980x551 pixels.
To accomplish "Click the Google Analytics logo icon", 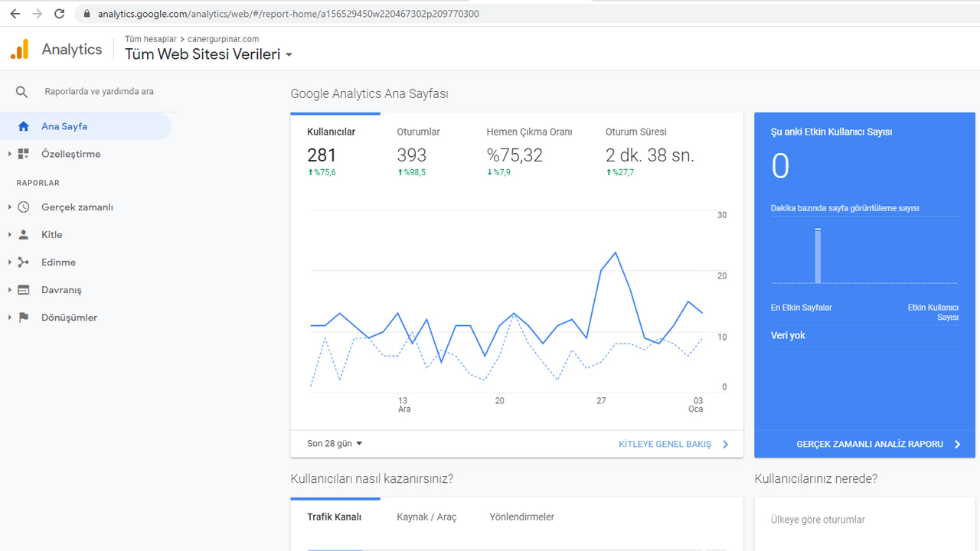I will click(x=19, y=49).
